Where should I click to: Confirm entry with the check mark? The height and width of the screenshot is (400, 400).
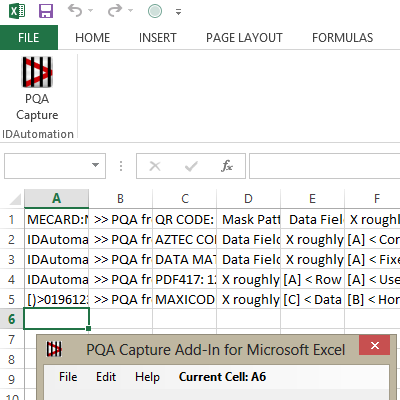(191, 166)
